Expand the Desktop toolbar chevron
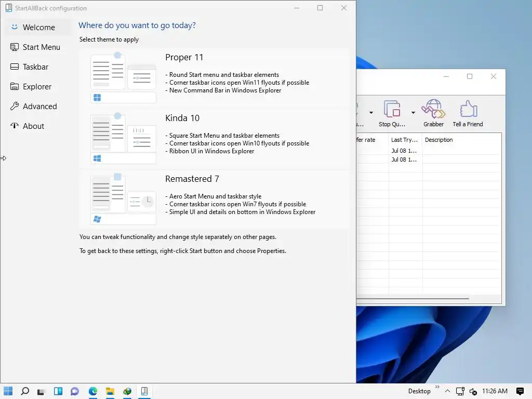 click(x=437, y=387)
